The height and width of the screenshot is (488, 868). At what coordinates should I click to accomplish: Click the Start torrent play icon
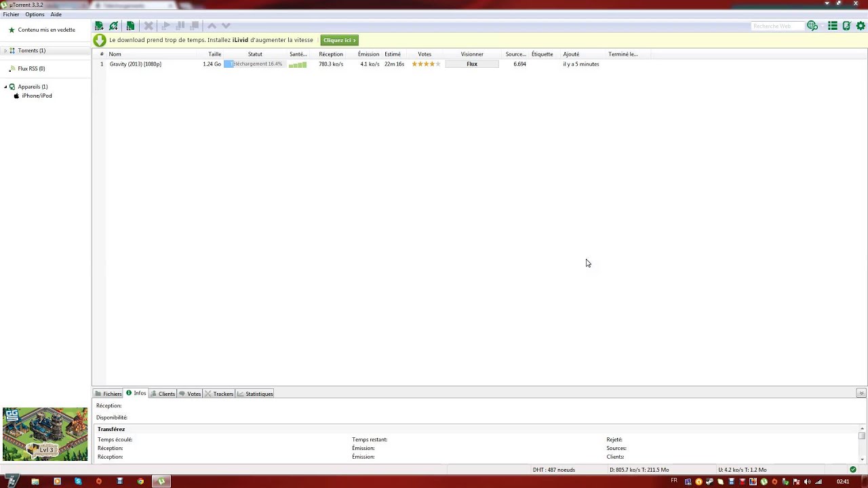[x=166, y=26]
